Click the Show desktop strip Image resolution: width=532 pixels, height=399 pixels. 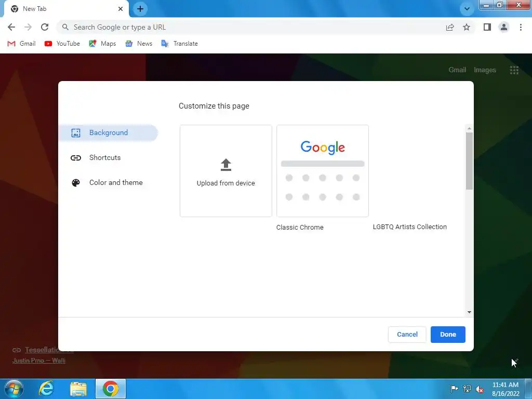pos(528,389)
